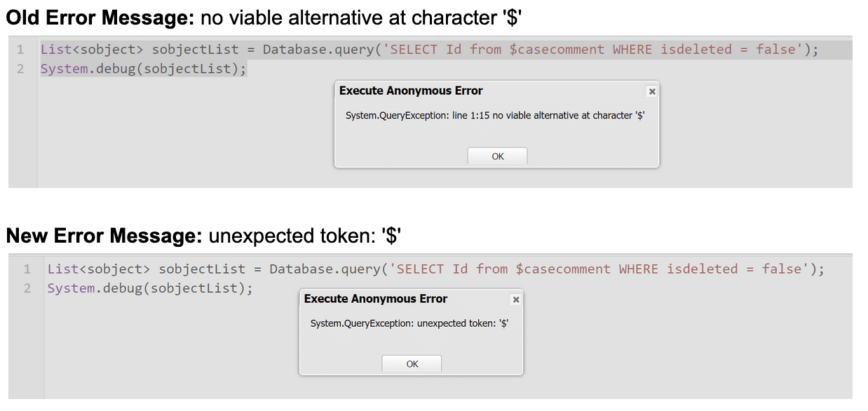Viewport: 868px width, 411px height.
Task: Click the Execute Anonymous Error title on new dialog
Action: click(x=374, y=299)
